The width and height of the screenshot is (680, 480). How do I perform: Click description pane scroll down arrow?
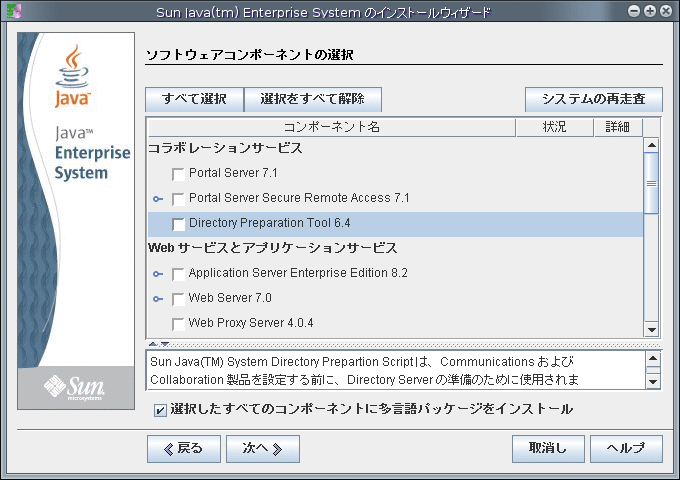pos(653,381)
